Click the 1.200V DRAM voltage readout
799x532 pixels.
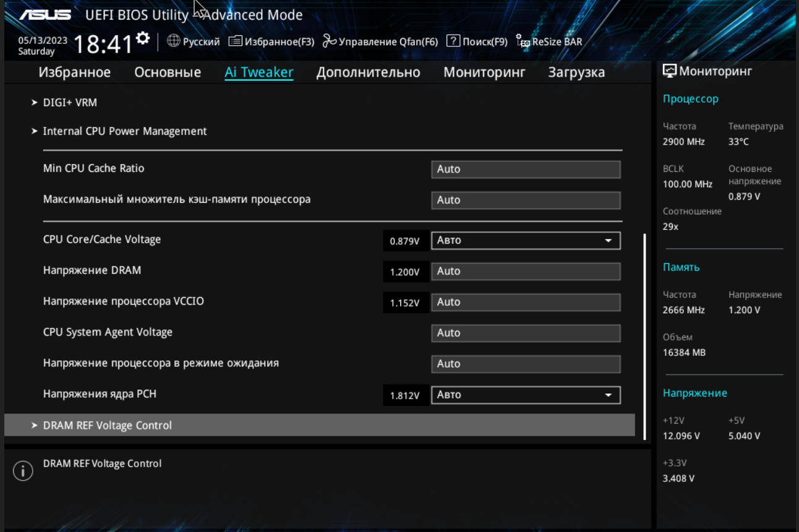coord(406,272)
